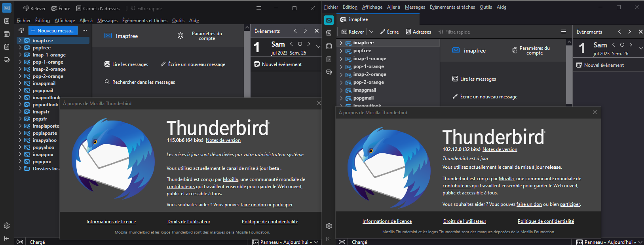The width and height of the screenshot is (644, 245).
Task: Open the hamburger menu in left window title bar
Action: pyautogui.click(x=259, y=8)
